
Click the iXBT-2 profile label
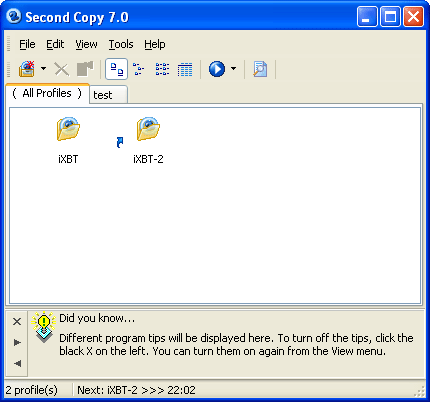coord(148,159)
